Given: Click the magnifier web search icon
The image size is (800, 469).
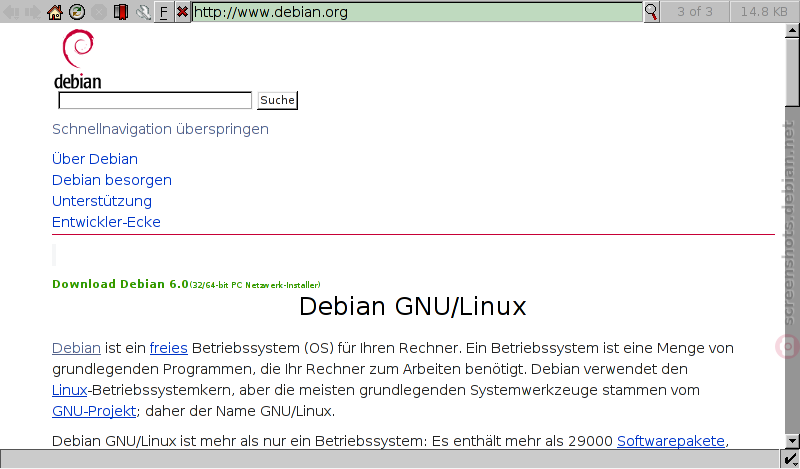Looking at the screenshot, I should pos(652,12).
